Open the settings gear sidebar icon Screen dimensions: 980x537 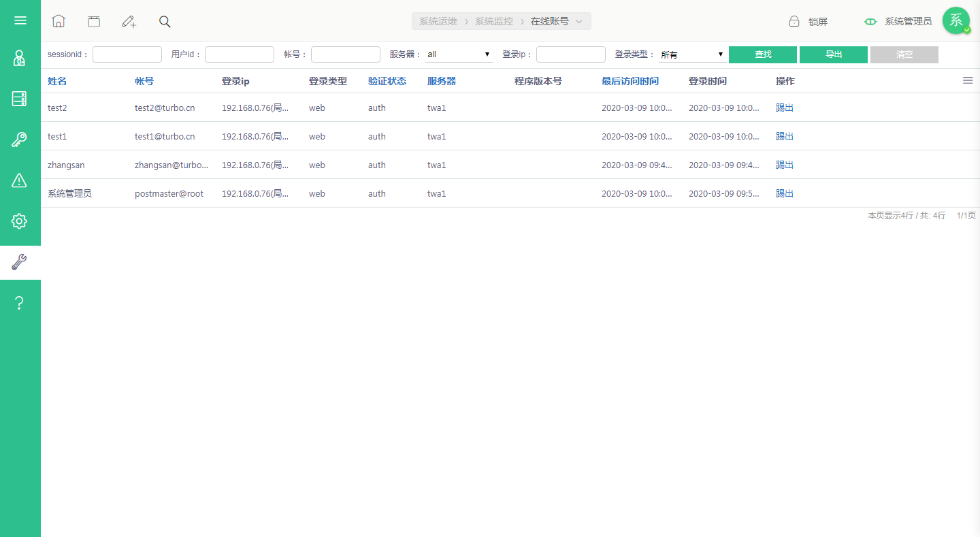coord(20,221)
